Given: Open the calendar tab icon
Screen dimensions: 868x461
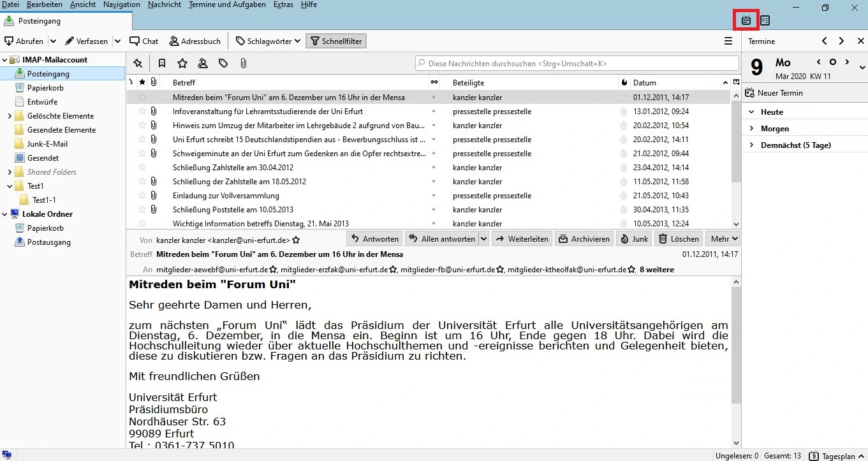Looking at the screenshot, I should click(746, 20).
